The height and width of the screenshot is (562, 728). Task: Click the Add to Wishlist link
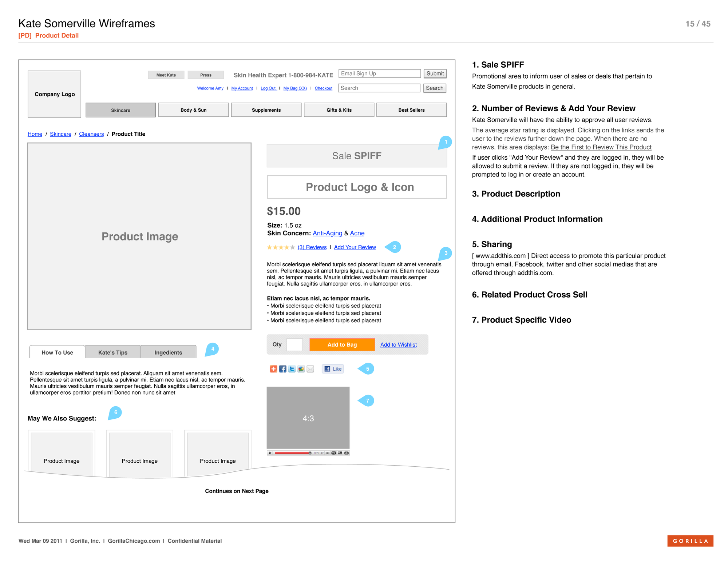click(x=399, y=345)
